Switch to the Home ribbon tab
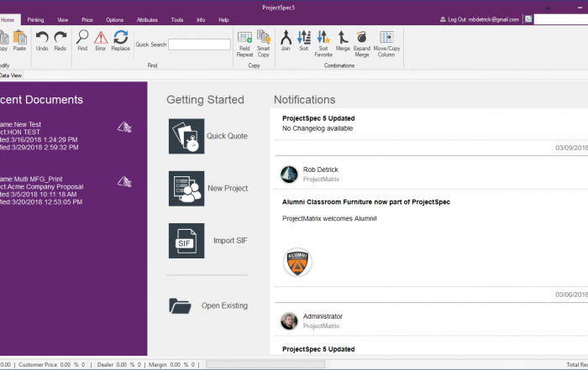This screenshot has width=588, height=370. pyautogui.click(x=8, y=20)
